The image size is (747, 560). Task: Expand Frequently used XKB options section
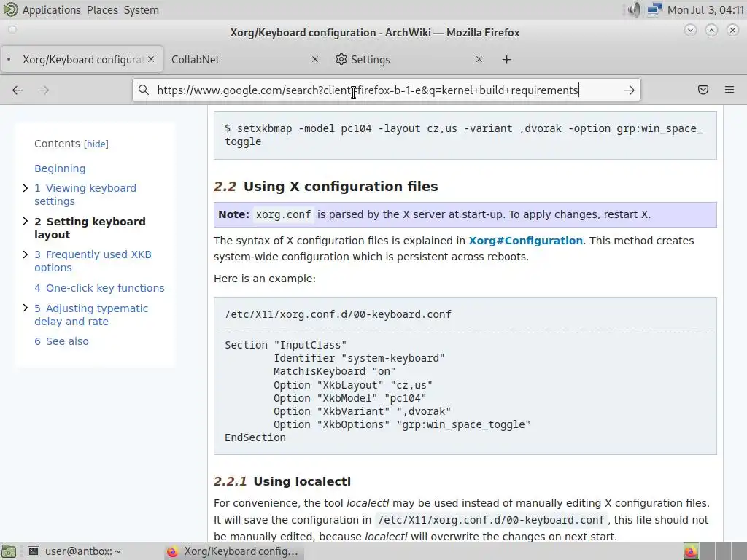point(26,254)
